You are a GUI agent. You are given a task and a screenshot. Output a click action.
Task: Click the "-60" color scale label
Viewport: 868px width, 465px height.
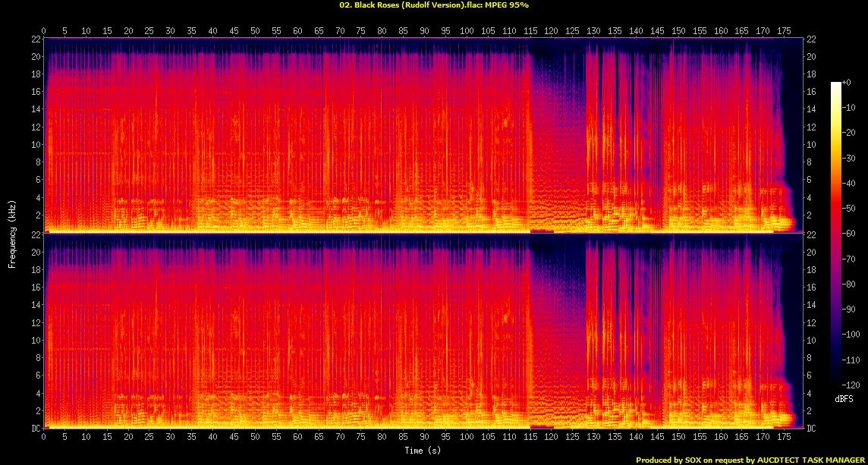click(x=847, y=234)
